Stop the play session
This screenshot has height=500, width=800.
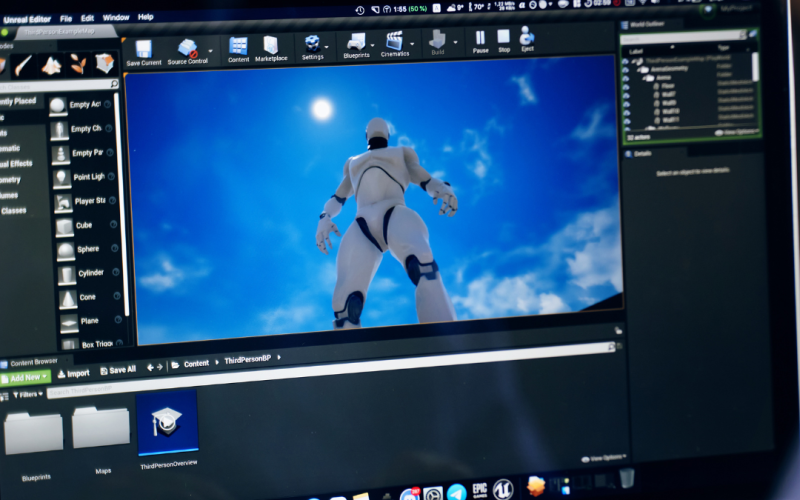[504, 37]
